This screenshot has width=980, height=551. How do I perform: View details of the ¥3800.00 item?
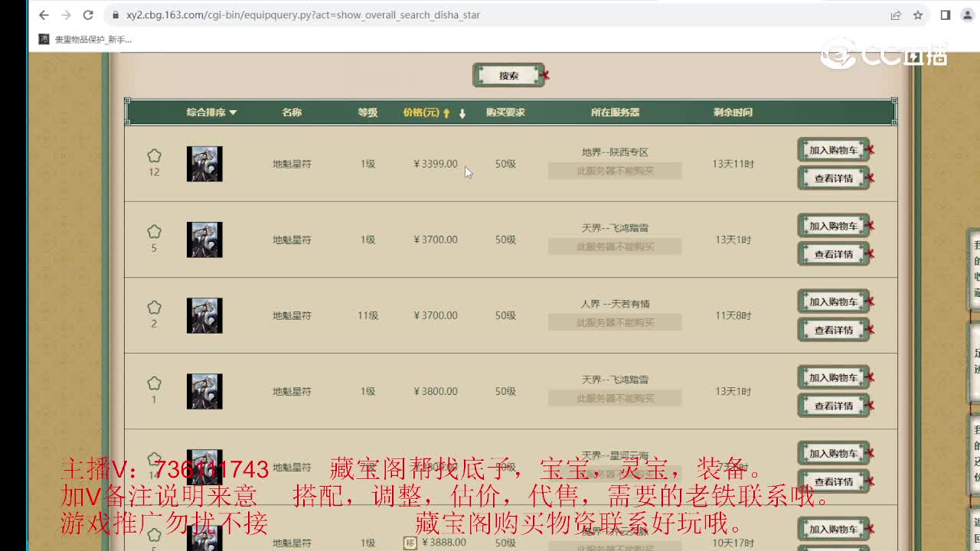[x=834, y=406]
